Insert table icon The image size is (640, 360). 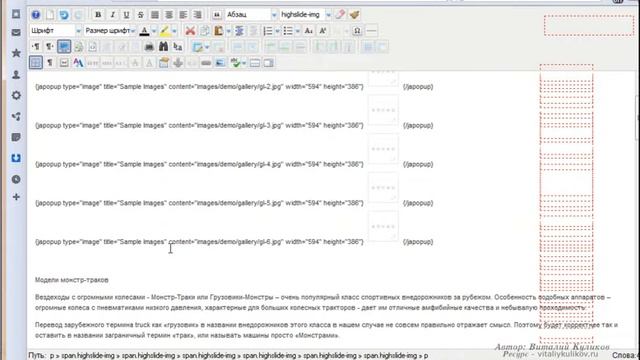pos(198,47)
